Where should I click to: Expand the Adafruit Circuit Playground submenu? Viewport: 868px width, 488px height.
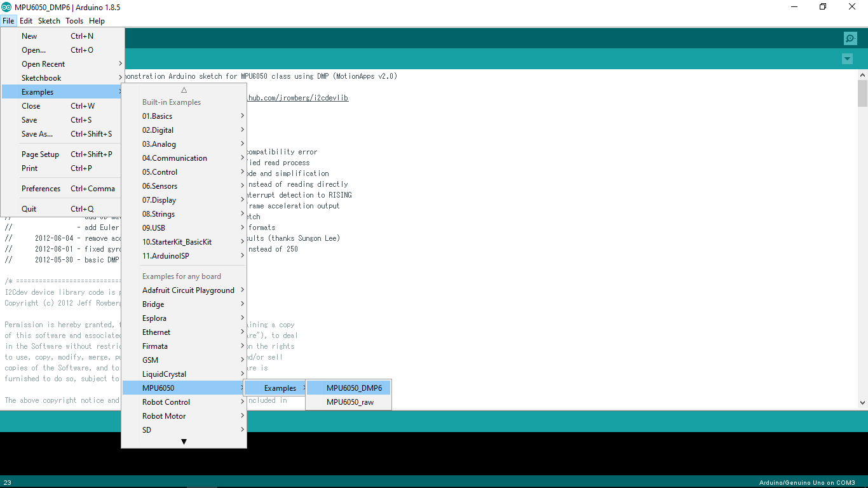tap(184, 290)
